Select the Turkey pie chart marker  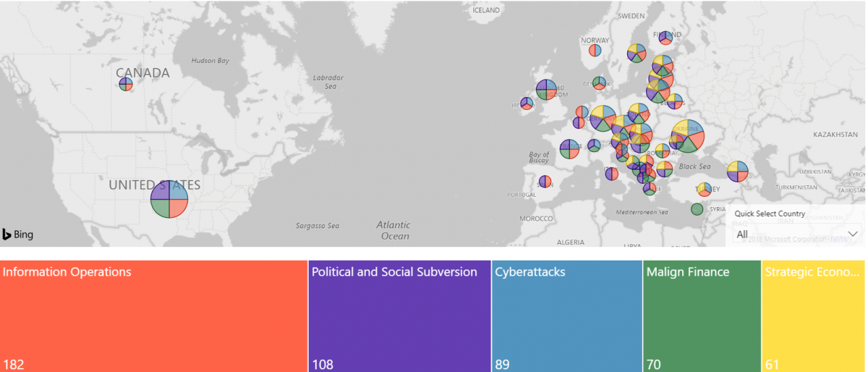pos(704,189)
